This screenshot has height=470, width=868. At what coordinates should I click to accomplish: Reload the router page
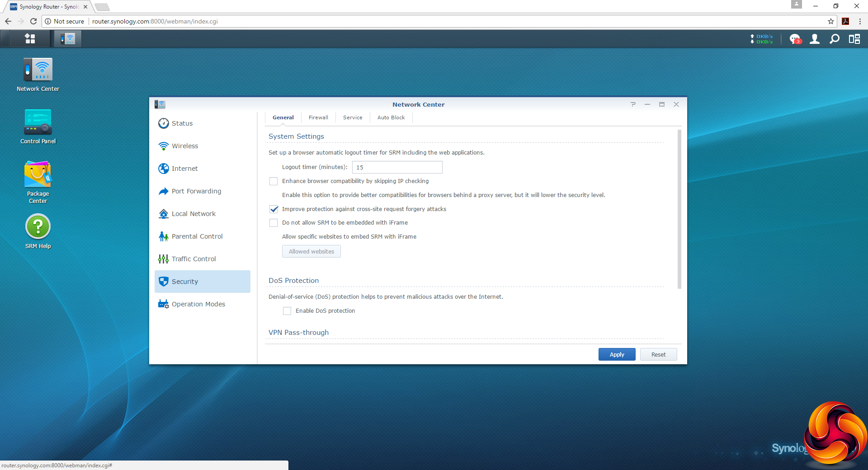point(33,21)
